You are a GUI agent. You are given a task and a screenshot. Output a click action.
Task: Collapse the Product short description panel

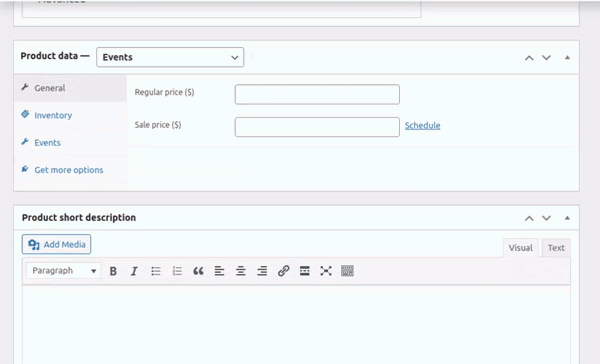coord(567,218)
